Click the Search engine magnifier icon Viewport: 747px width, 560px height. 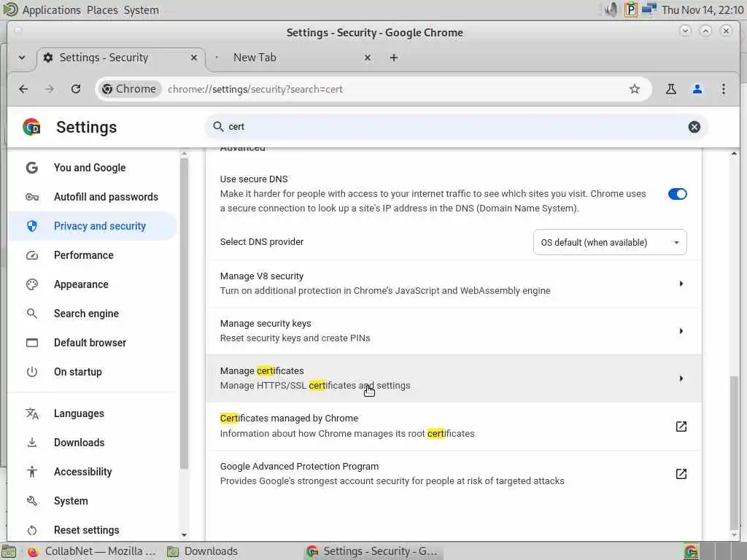[32, 314]
